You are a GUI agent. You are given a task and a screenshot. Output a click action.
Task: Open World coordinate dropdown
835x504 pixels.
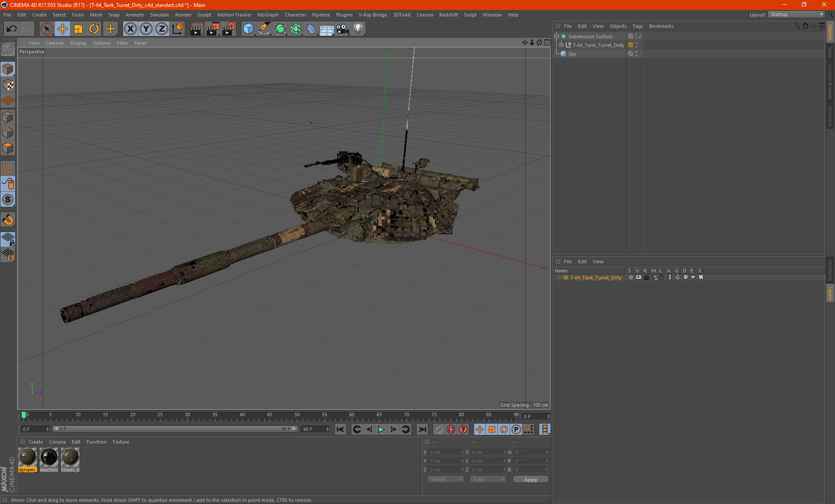coord(446,479)
